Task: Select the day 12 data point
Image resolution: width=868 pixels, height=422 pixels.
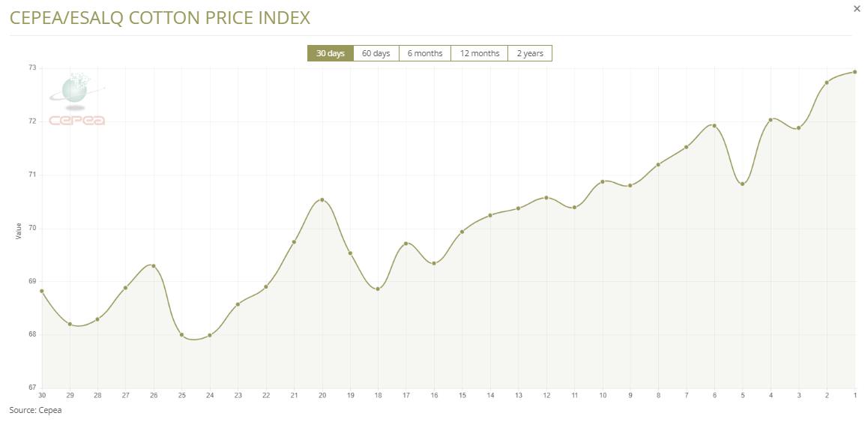Action: pos(546,198)
